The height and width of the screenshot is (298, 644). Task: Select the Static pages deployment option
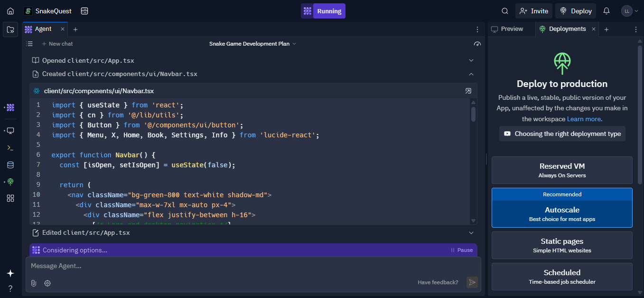(x=562, y=245)
